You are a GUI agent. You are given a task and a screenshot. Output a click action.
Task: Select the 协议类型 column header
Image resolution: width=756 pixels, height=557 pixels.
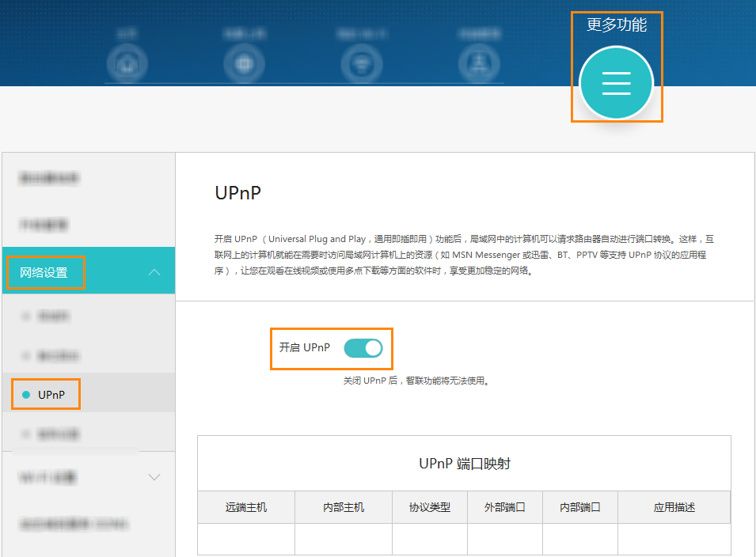tap(430, 507)
